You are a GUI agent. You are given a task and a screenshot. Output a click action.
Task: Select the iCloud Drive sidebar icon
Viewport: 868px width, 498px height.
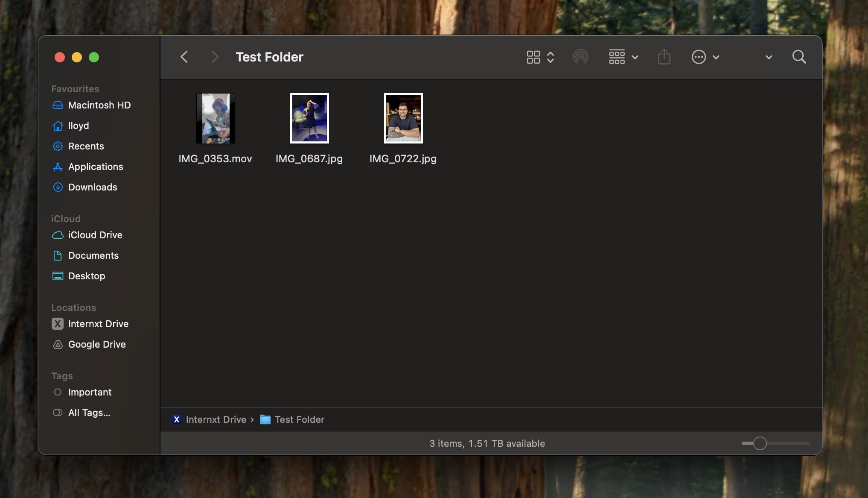58,235
